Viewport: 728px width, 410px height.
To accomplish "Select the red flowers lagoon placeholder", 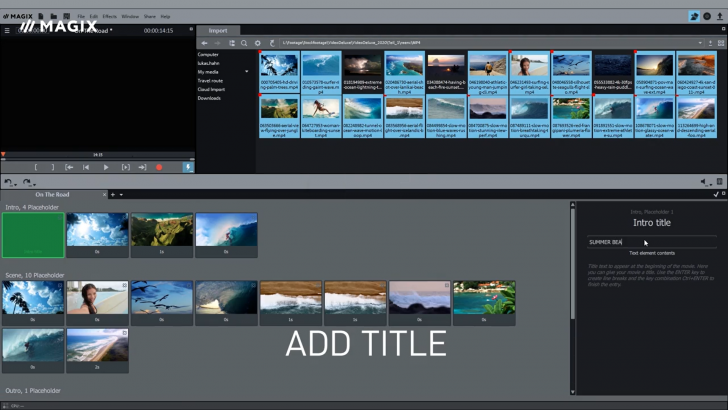I will [484, 302].
